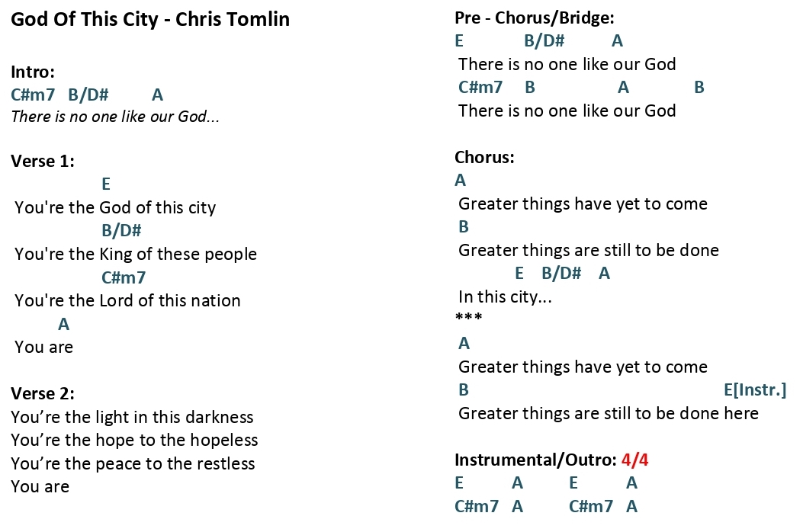Click the Chorus heading
The width and height of the screenshot is (803, 532).
pos(484,157)
